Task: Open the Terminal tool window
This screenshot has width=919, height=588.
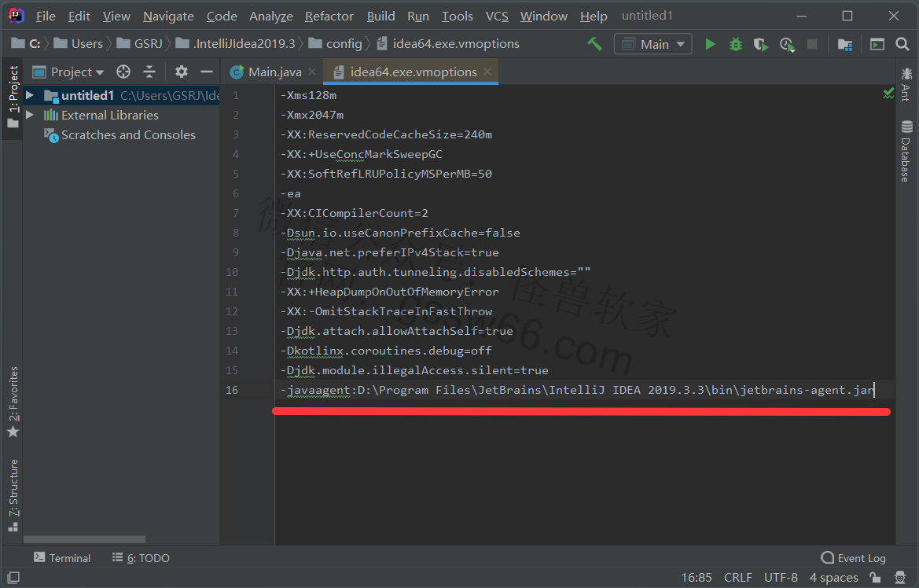Action: (x=62, y=558)
